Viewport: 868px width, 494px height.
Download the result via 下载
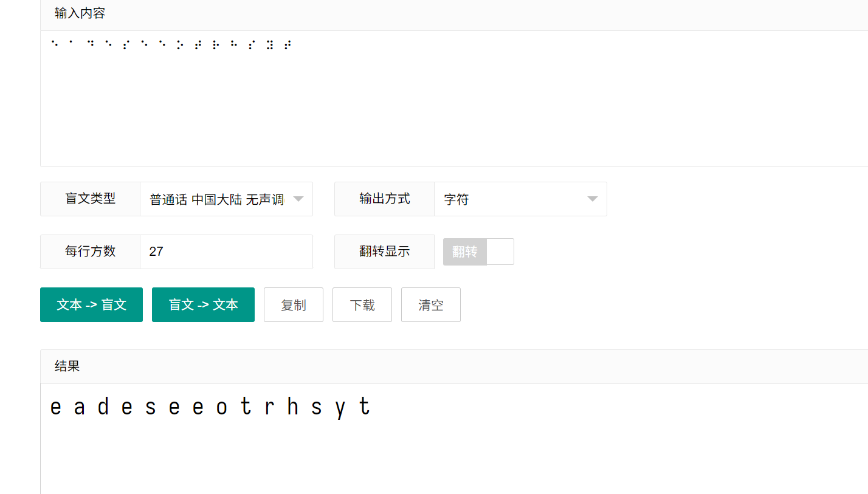click(x=362, y=305)
